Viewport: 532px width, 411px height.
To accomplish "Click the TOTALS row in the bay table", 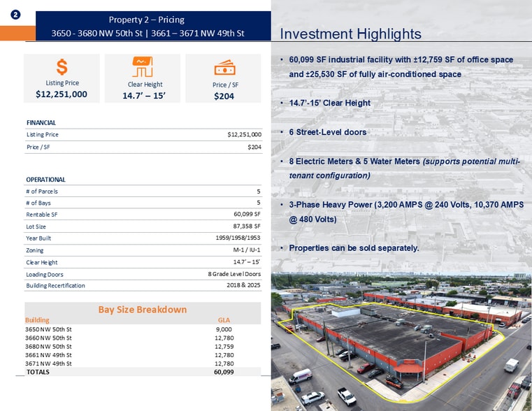I will [x=142, y=372].
